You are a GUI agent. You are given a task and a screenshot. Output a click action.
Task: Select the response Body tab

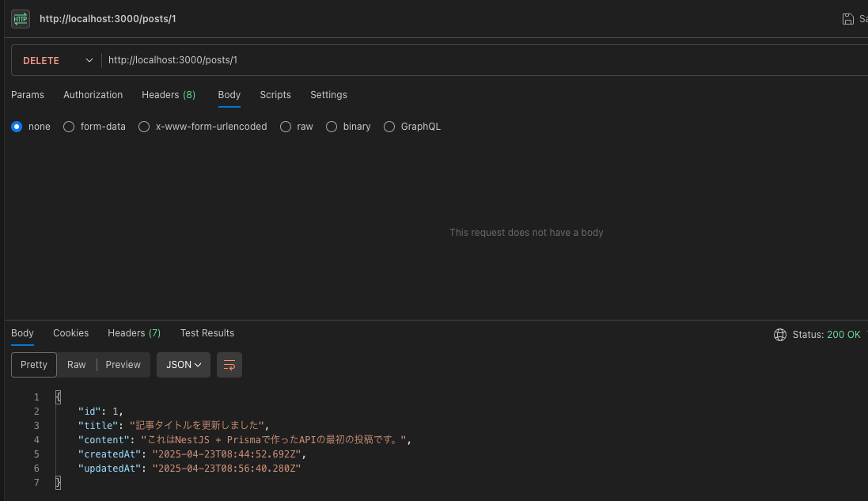tap(22, 333)
